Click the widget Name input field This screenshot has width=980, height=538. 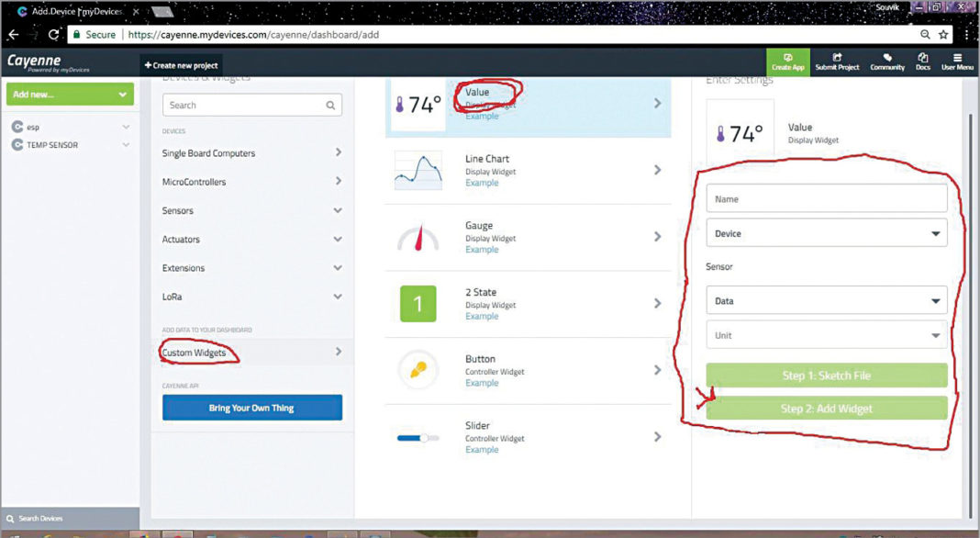coord(826,198)
